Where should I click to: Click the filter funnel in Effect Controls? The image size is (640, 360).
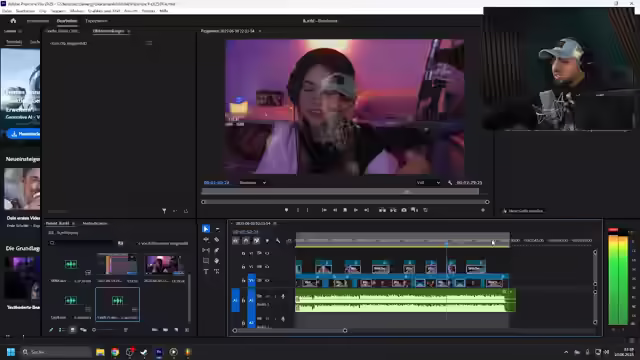164,211
